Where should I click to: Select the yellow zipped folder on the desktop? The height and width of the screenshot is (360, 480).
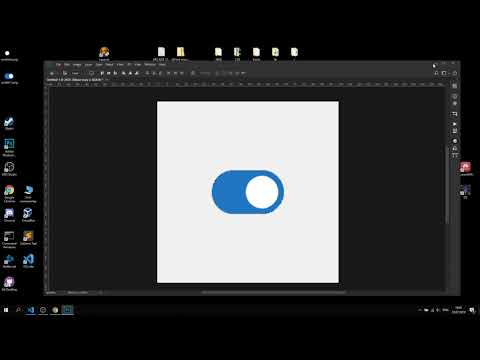coord(180,53)
